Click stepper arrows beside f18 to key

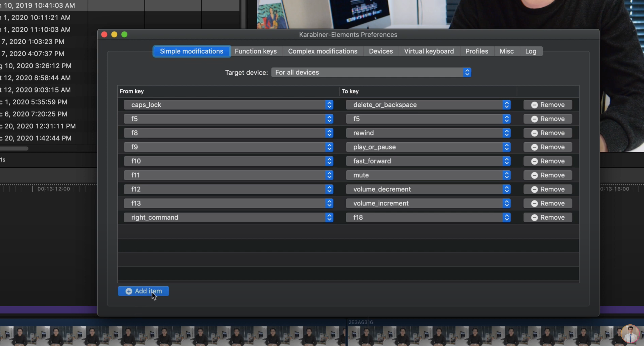[506, 217]
